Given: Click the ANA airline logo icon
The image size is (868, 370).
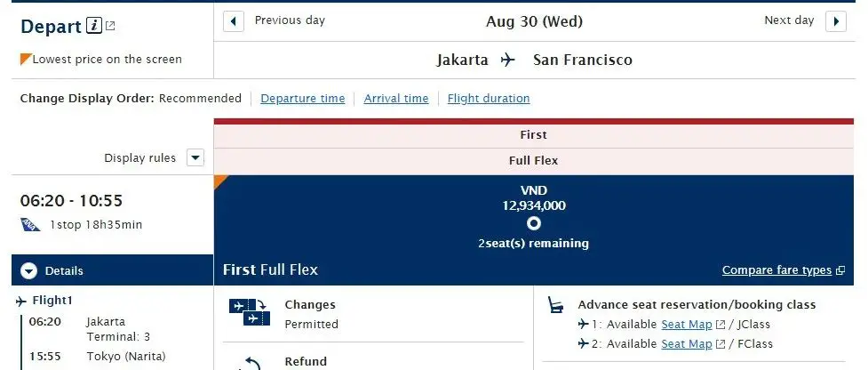Looking at the screenshot, I should (x=30, y=224).
